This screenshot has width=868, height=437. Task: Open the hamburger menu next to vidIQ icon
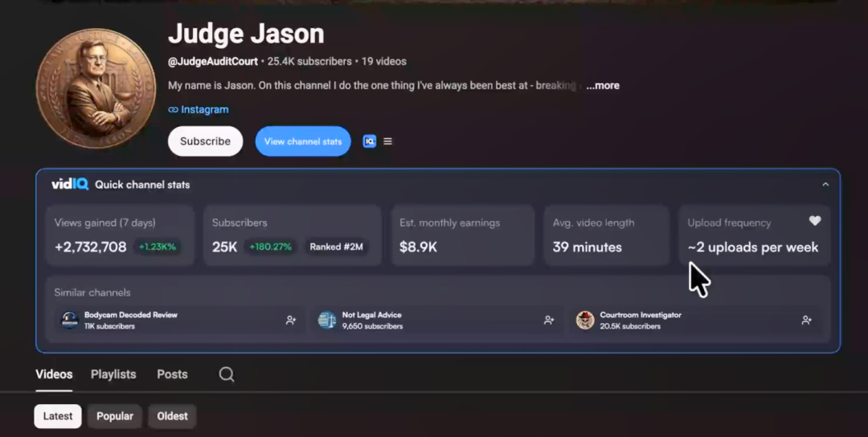point(388,141)
